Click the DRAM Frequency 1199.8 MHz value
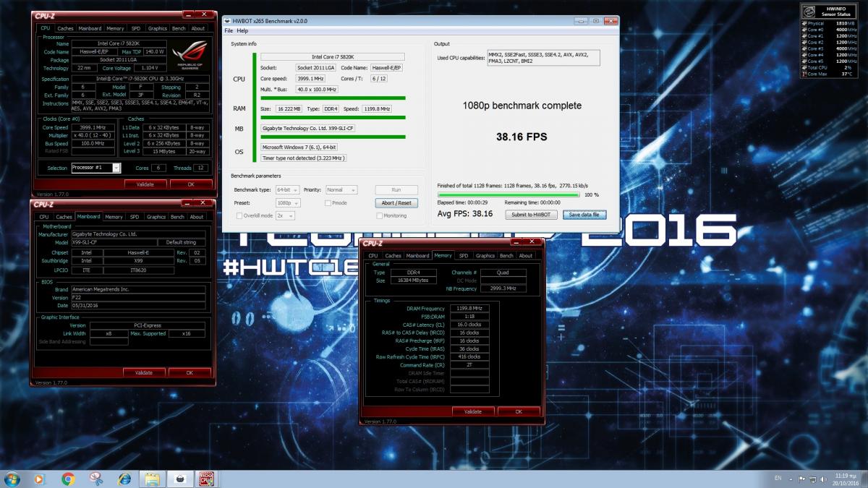The image size is (868, 488). click(469, 308)
